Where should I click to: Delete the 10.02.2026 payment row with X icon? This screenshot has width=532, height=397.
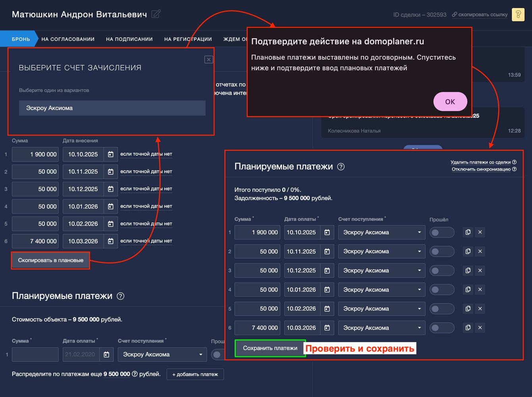tap(480, 308)
